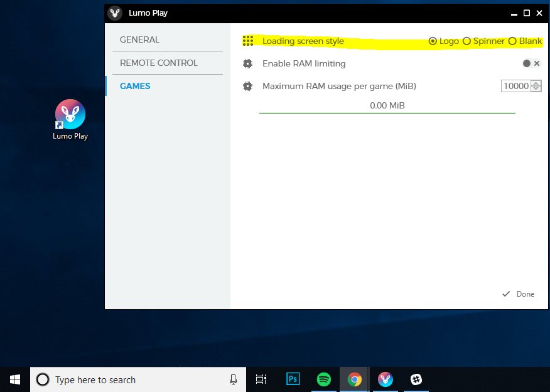Click the Lumo Play logo in title bar
The image size is (550, 392).
point(115,13)
